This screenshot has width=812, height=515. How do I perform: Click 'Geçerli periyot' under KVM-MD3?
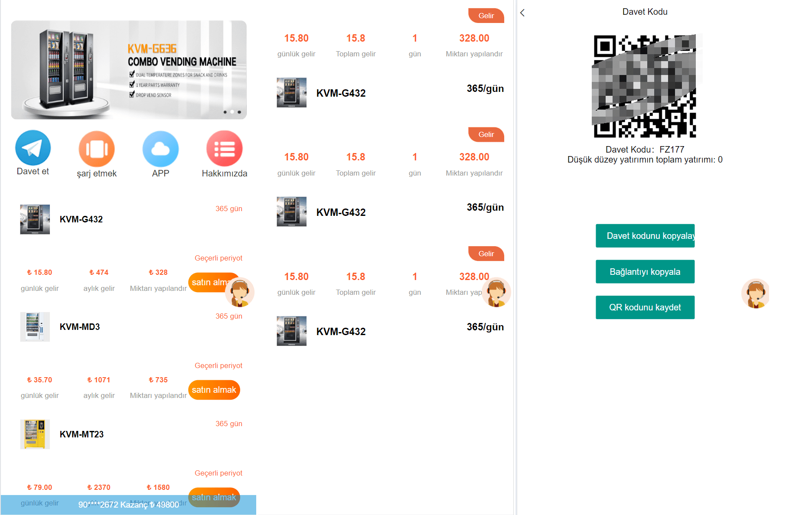click(x=218, y=365)
